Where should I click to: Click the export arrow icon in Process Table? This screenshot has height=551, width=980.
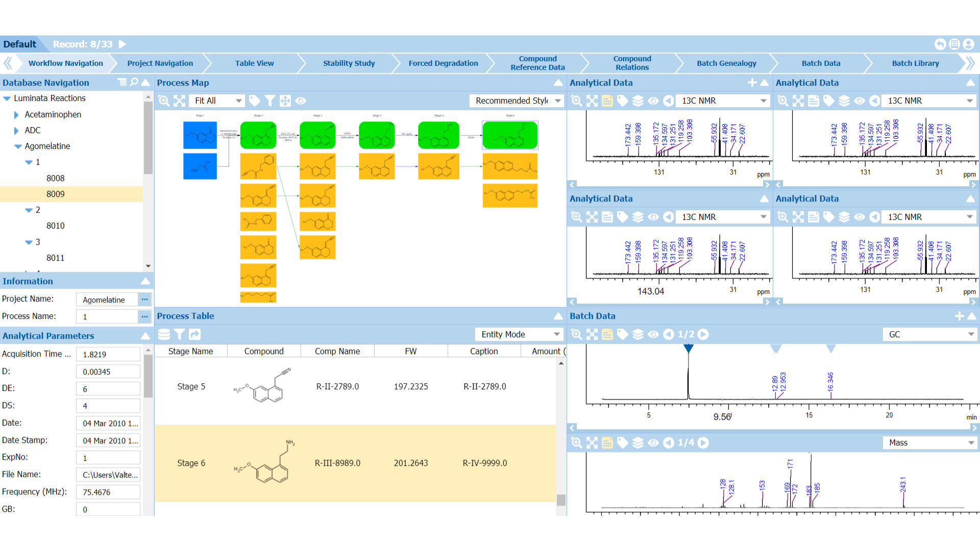(194, 335)
